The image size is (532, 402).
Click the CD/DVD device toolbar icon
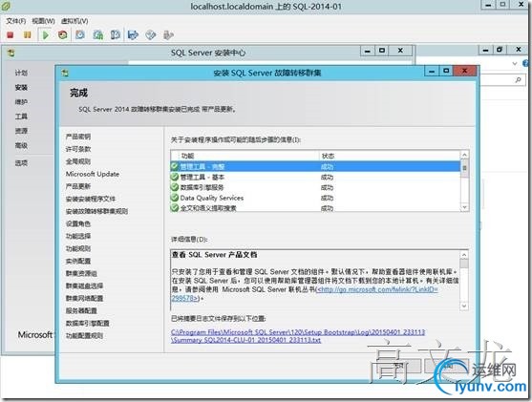pyautogui.click(x=151, y=34)
